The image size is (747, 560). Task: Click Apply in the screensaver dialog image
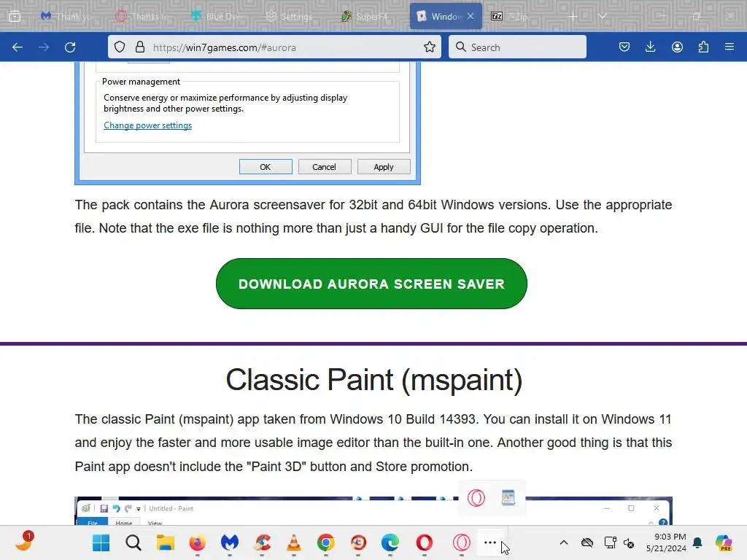click(x=384, y=167)
